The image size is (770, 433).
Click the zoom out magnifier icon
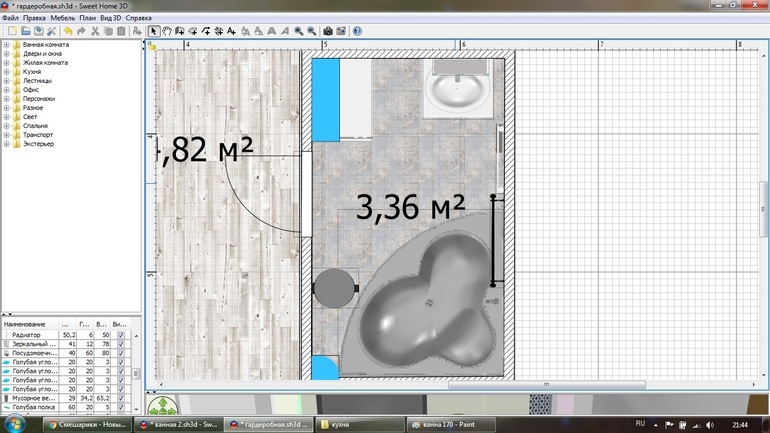[x=311, y=31]
